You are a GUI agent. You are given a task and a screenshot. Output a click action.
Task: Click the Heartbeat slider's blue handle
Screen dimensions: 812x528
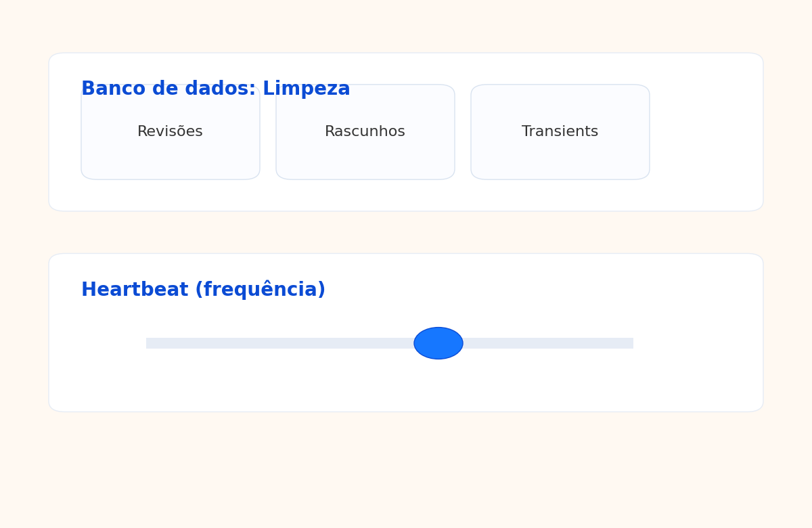pos(438,343)
